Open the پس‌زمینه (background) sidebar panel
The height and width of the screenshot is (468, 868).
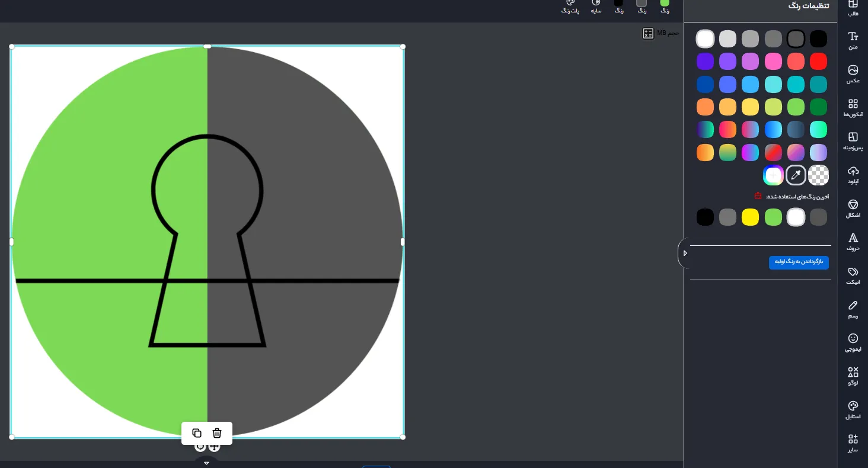(x=853, y=141)
